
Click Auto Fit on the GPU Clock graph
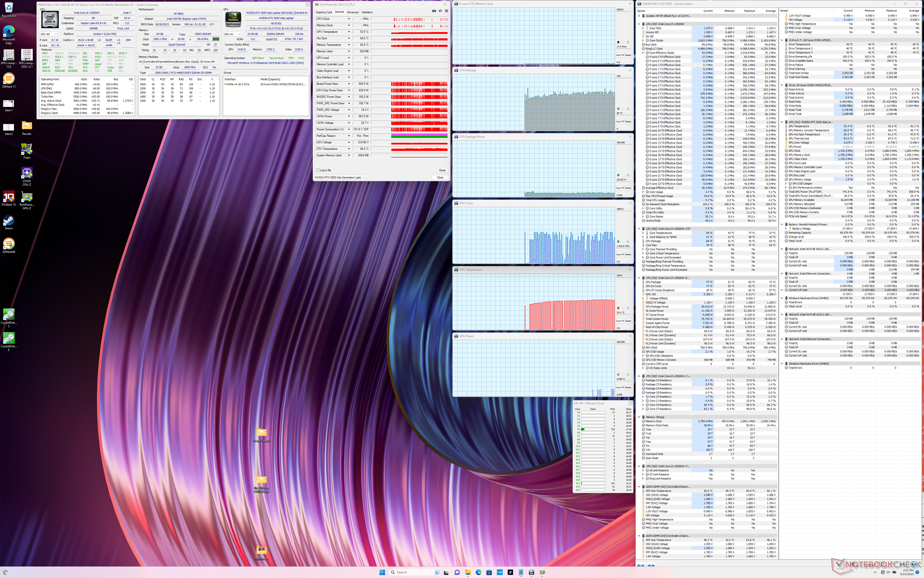click(620, 254)
